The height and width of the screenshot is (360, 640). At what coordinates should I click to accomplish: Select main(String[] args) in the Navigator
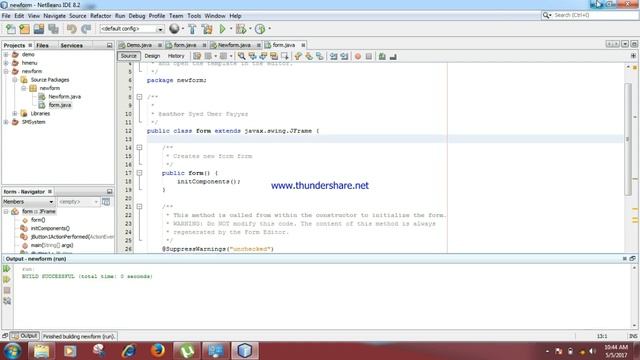52,245
